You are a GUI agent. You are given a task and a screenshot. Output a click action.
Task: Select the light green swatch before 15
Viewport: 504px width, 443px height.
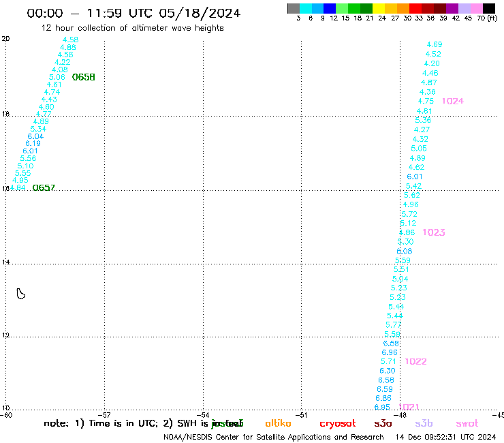click(342, 8)
